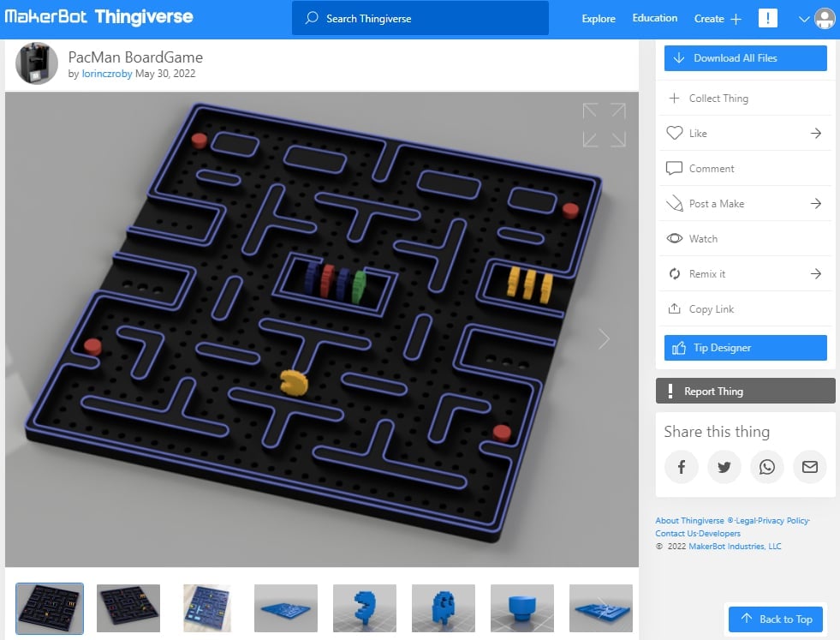Select the flat blue board model thumbnail
840x640 pixels.
[285, 608]
